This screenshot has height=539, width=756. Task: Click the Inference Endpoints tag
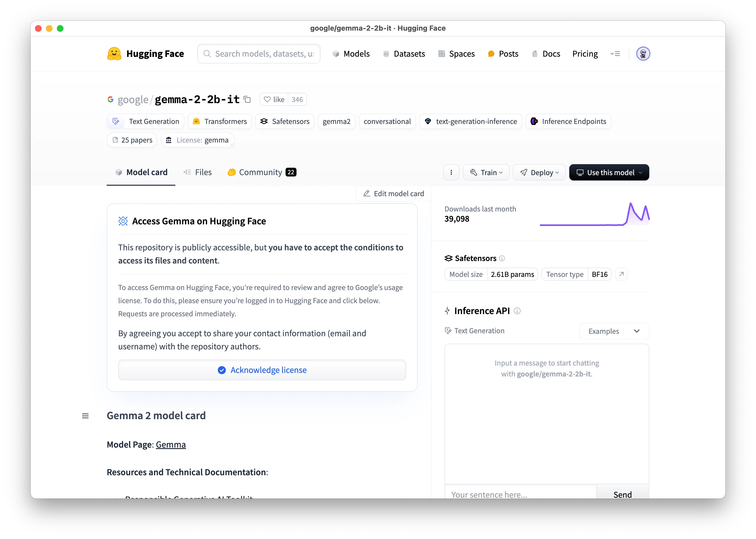(x=568, y=121)
